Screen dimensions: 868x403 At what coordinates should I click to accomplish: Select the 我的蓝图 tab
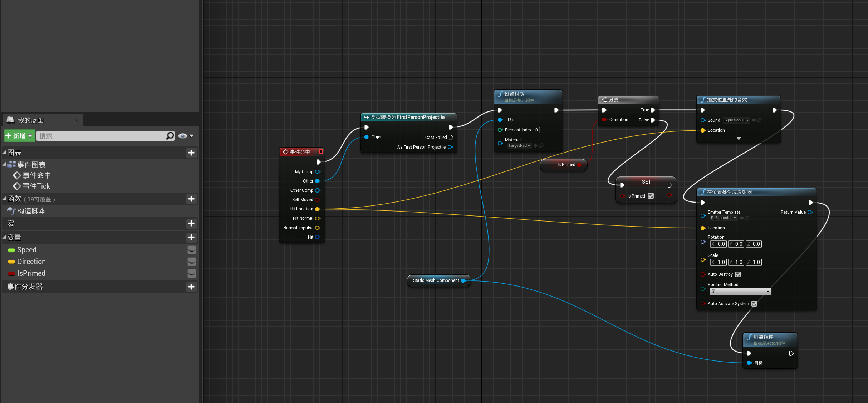tap(31, 120)
